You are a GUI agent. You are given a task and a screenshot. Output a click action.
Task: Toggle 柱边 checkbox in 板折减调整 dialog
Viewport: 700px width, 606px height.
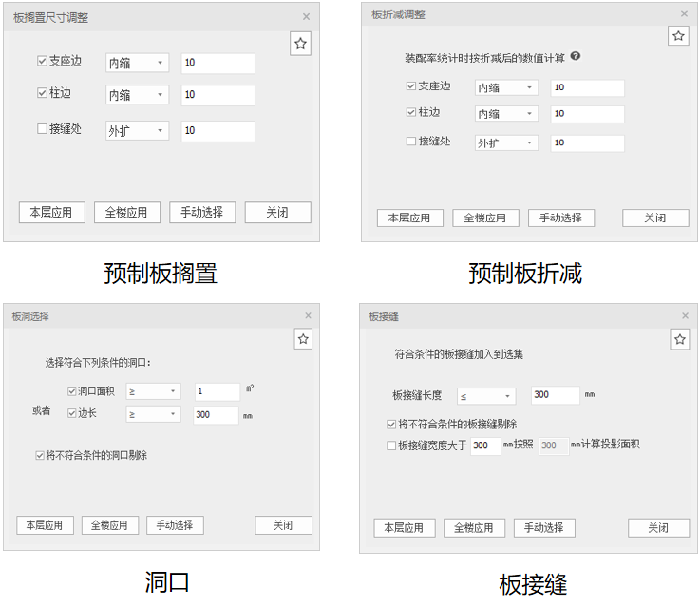pyautogui.click(x=411, y=112)
